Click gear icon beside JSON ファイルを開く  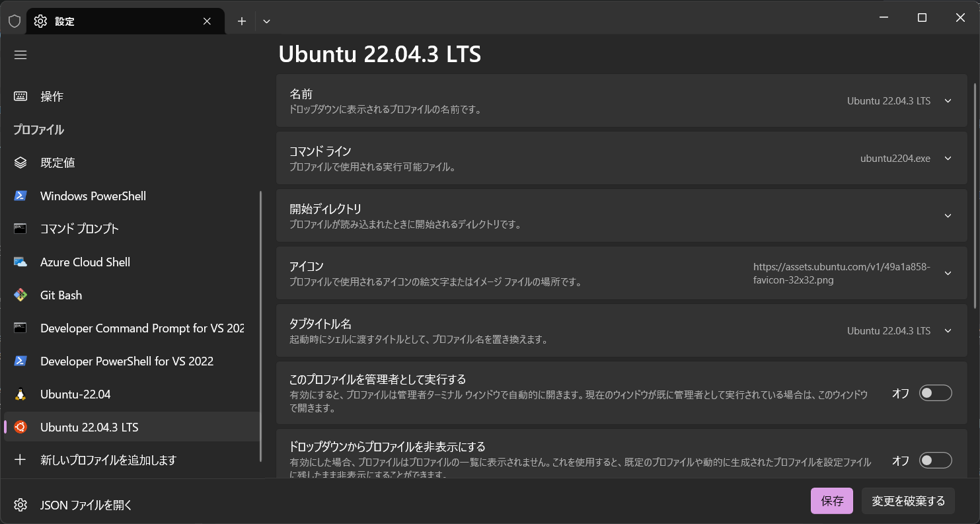coord(20,505)
